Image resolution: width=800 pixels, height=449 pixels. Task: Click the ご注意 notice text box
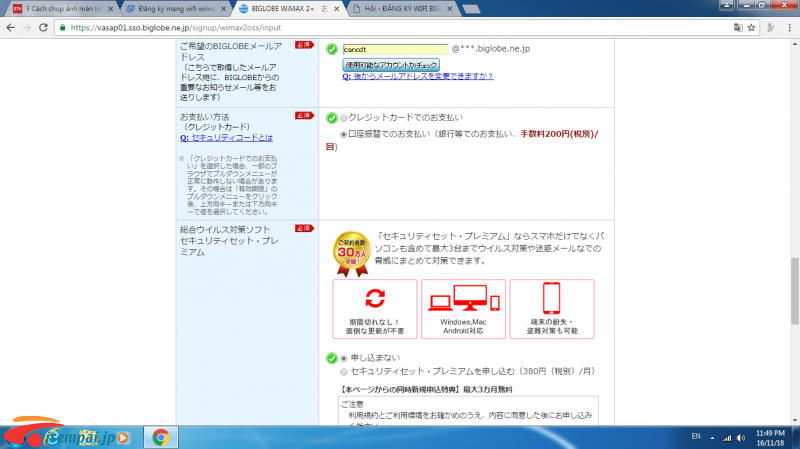click(x=468, y=411)
